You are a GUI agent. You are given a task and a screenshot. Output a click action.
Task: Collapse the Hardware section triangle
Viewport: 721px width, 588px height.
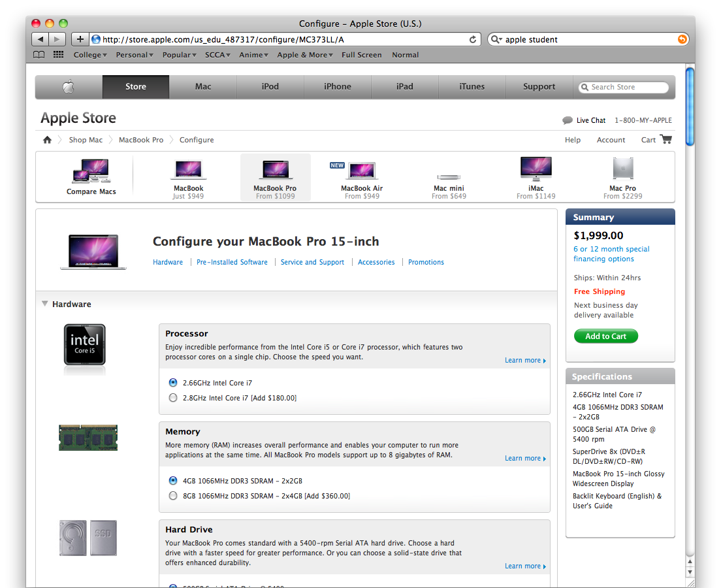pyautogui.click(x=44, y=304)
